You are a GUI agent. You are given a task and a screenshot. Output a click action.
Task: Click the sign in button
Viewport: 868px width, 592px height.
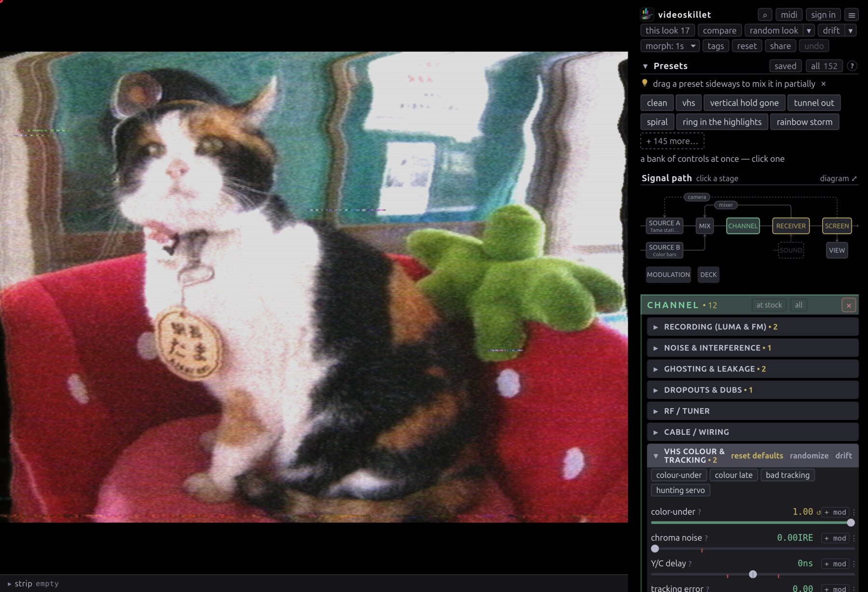[823, 15]
